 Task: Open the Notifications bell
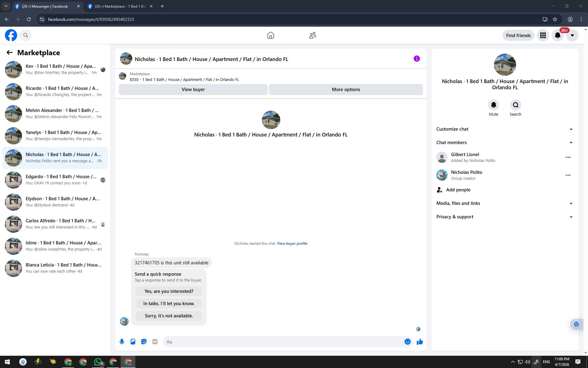tap(557, 35)
